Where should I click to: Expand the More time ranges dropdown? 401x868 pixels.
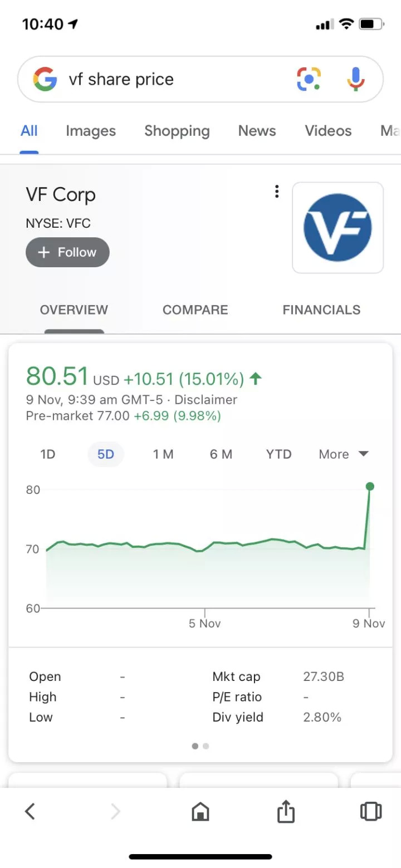(344, 454)
